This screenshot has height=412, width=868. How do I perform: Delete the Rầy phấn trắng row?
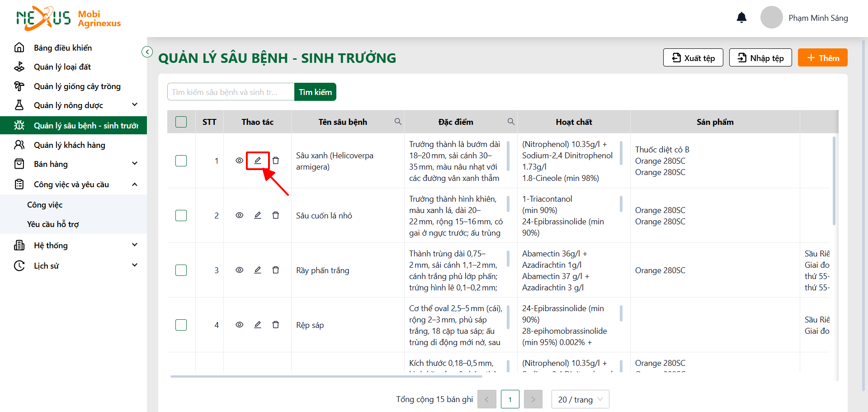(x=276, y=270)
